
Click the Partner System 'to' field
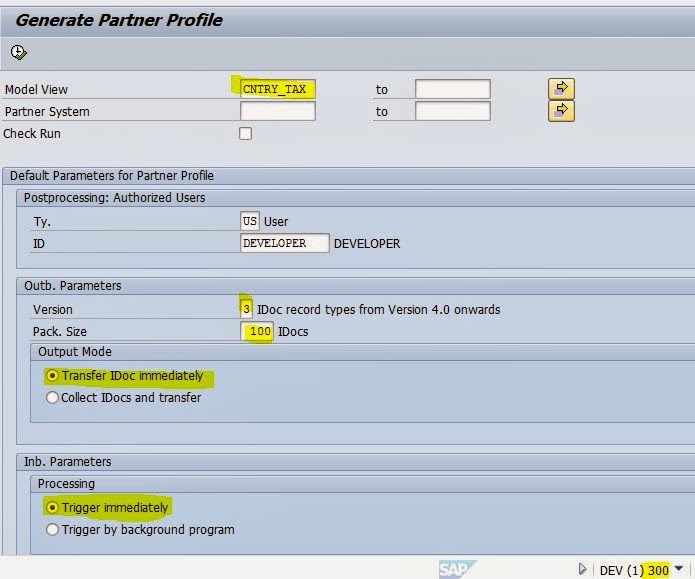(x=453, y=111)
